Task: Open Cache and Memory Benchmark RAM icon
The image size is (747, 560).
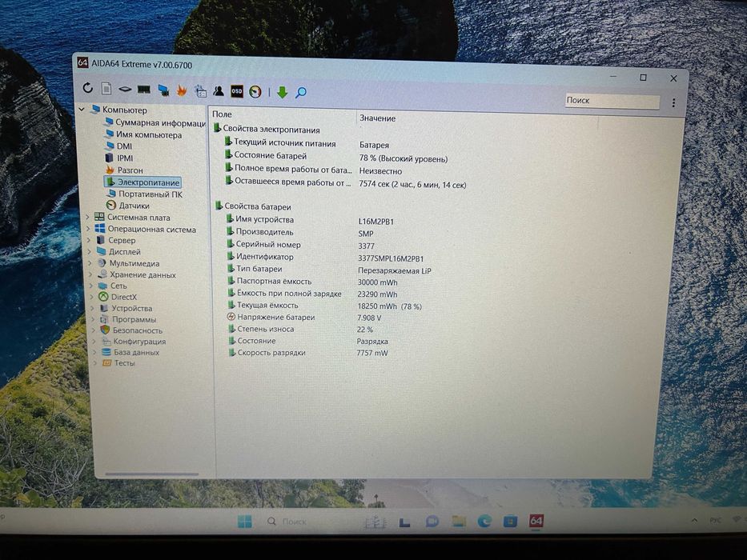Action: click(144, 89)
